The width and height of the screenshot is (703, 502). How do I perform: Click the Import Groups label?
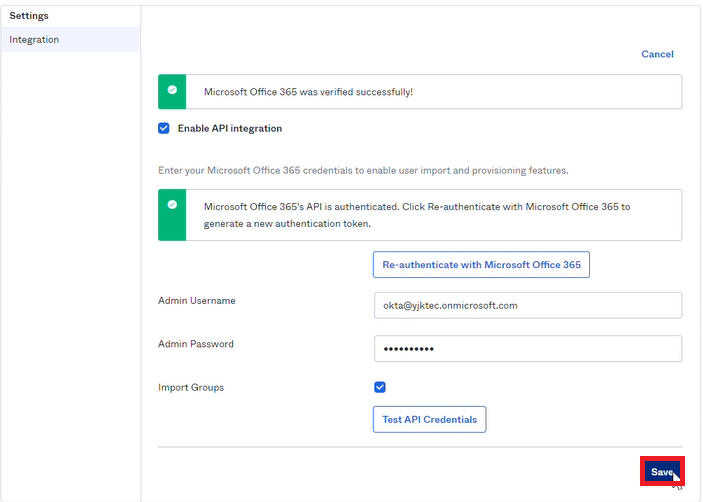[191, 387]
